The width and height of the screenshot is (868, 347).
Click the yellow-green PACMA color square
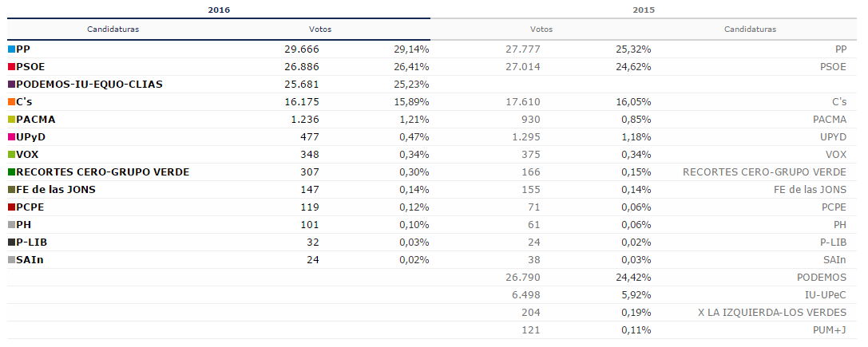point(12,120)
